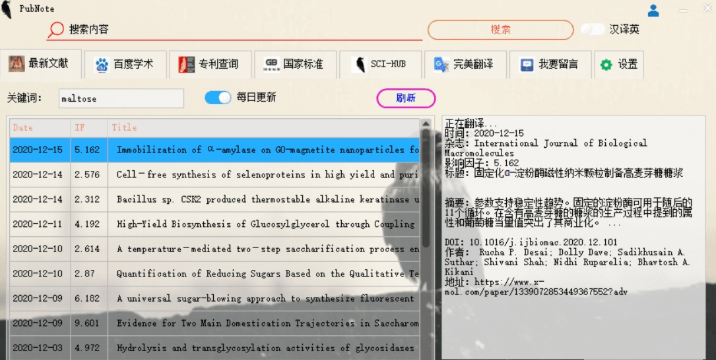Viewport: 716px width, 360px height.
Task: Select row 'Immobilization of α-amylase on GO-magnetite'
Action: click(215, 150)
